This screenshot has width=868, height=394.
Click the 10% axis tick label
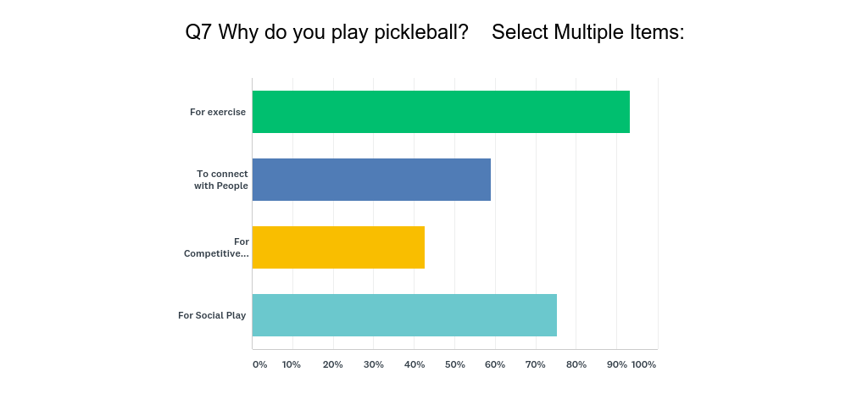292,364
